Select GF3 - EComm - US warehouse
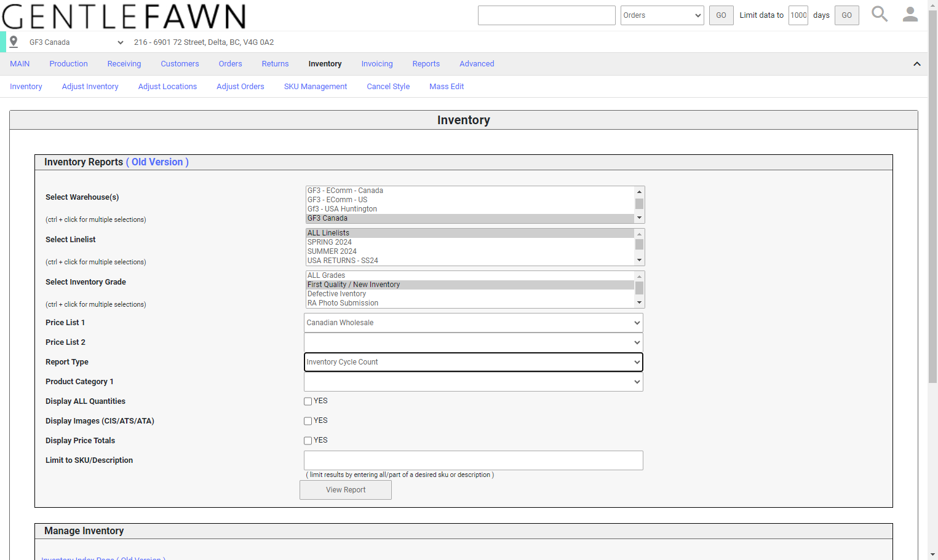This screenshot has height=560, width=938. pos(470,200)
